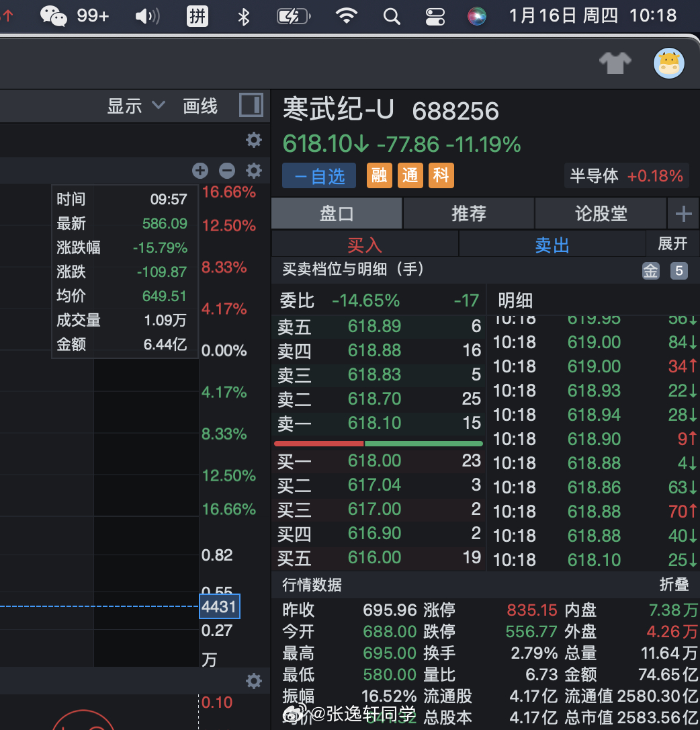
Task: Select 卖五 ask price 618.89
Action: coord(378,326)
